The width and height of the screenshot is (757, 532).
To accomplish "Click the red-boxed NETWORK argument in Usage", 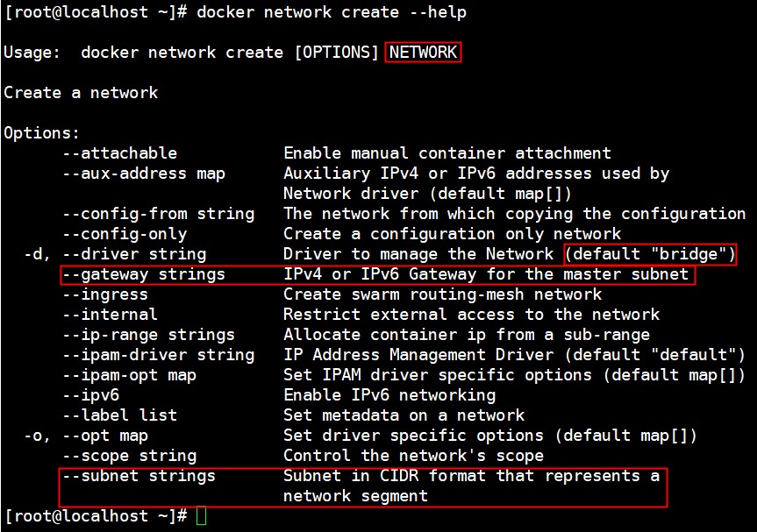I will pos(423,53).
